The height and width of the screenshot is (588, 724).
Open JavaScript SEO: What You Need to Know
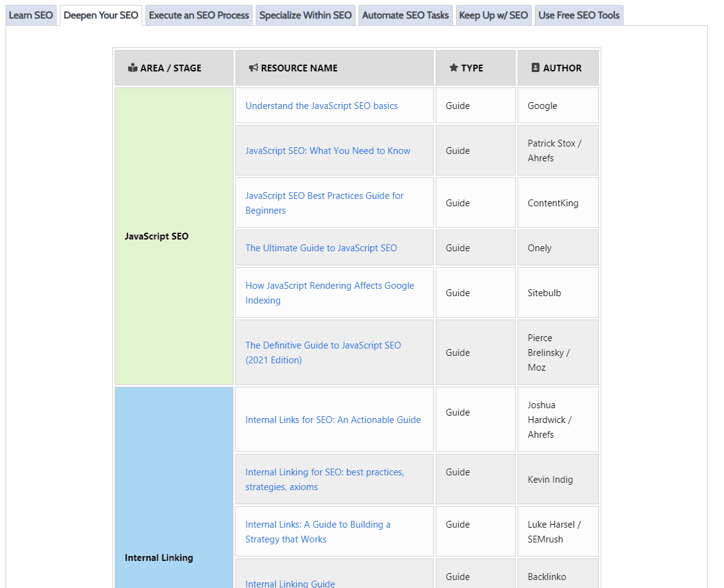point(328,151)
